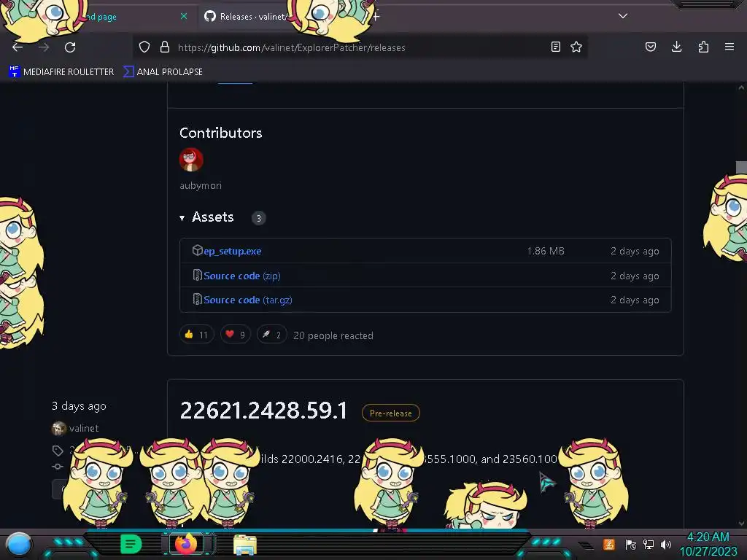Select the 1.86 MB file size text

click(546, 251)
